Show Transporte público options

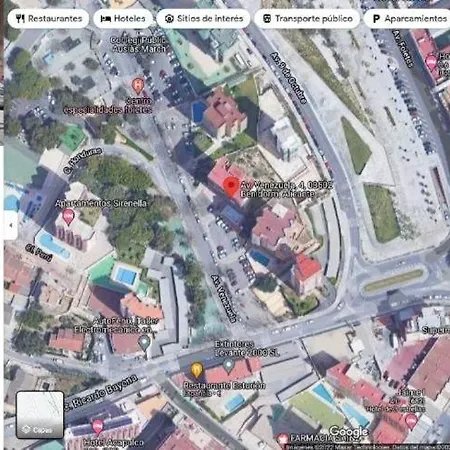tap(307, 19)
